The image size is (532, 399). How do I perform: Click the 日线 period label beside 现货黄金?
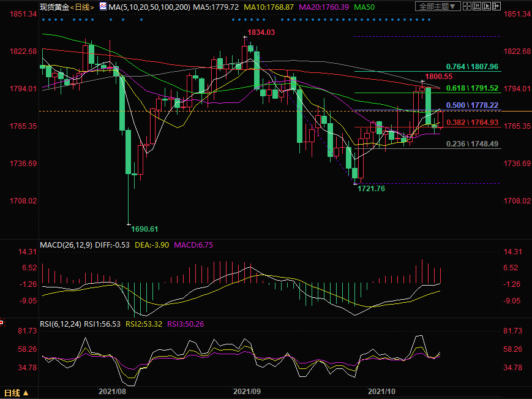pos(82,7)
